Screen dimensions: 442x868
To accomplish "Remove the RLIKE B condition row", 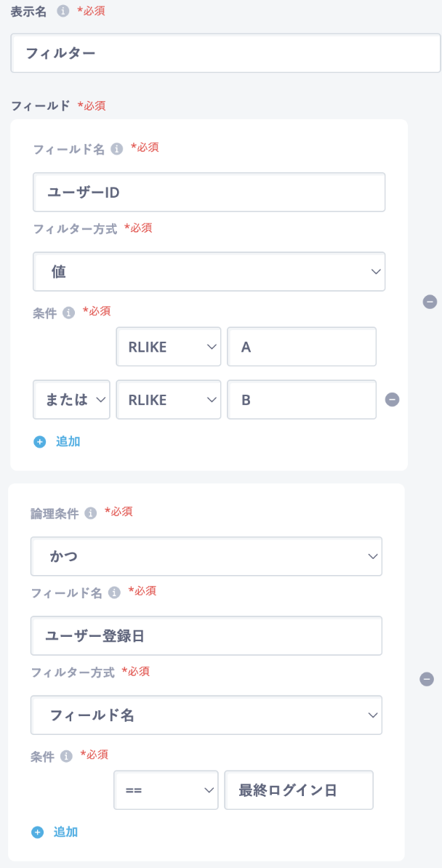I will click(392, 399).
